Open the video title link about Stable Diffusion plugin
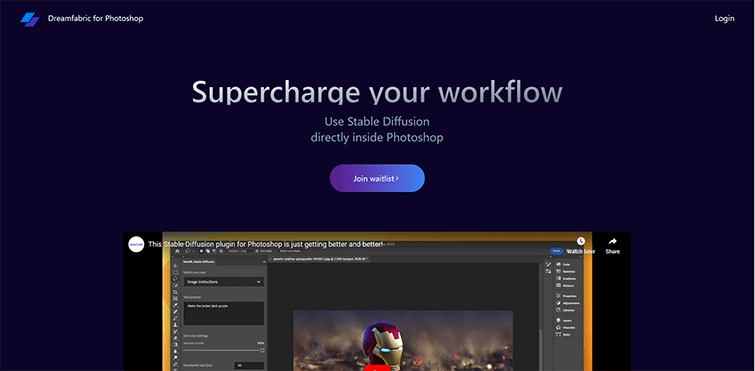755x371 pixels. pyautogui.click(x=266, y=244)
